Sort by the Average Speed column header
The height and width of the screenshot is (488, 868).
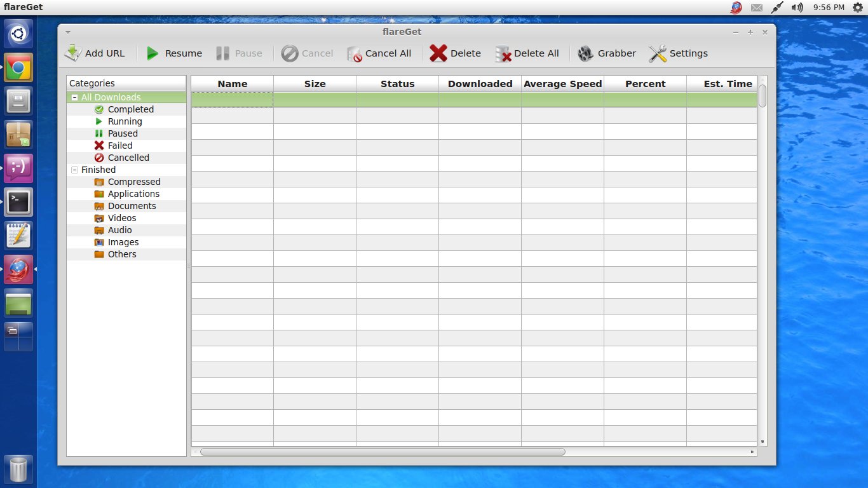click(x=563, y=84)
